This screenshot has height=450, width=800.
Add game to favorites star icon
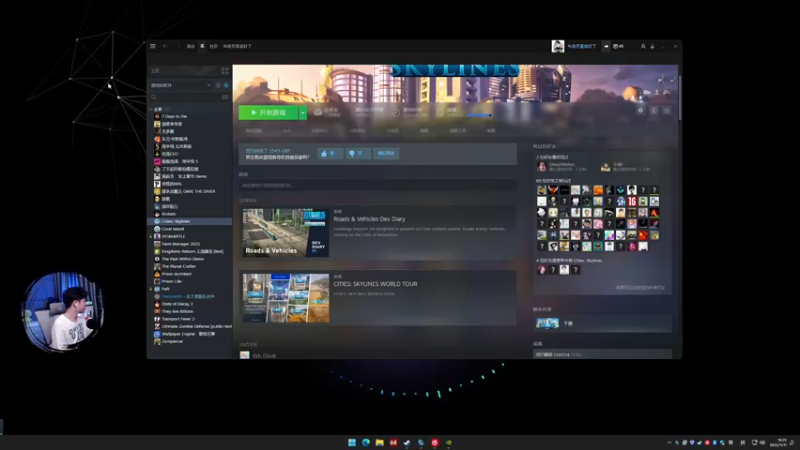tap(667, 110)
